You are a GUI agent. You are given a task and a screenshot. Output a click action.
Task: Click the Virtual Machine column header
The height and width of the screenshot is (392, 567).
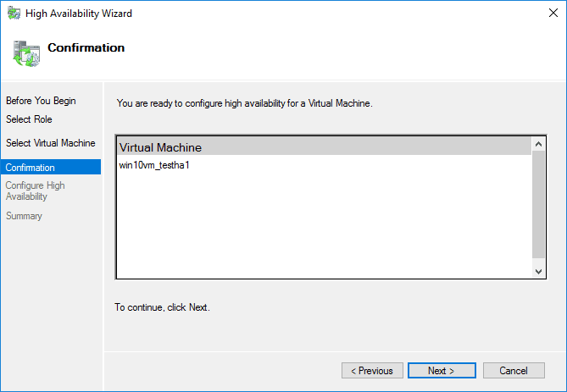tap(324, 146)
